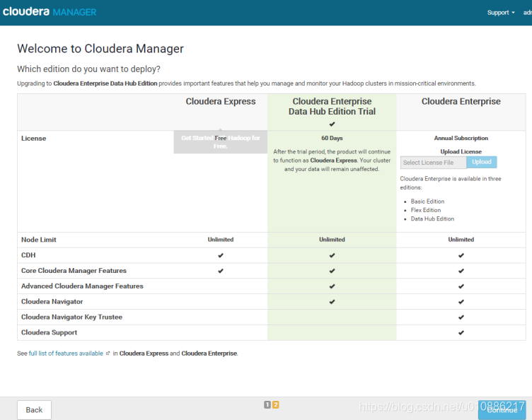Open the full list of features available link
Screen dimensions: 532x420
(x=66, y=354)
